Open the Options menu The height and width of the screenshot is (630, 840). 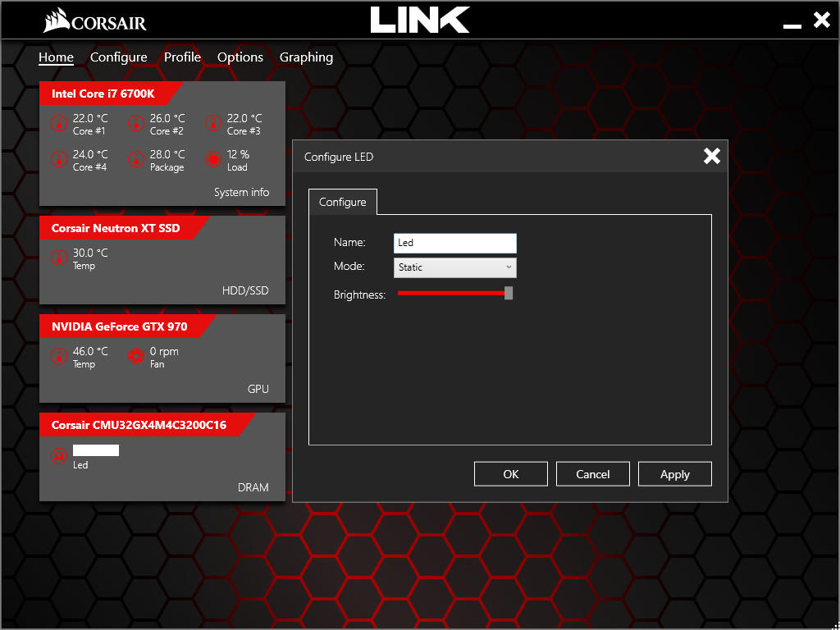240,57
